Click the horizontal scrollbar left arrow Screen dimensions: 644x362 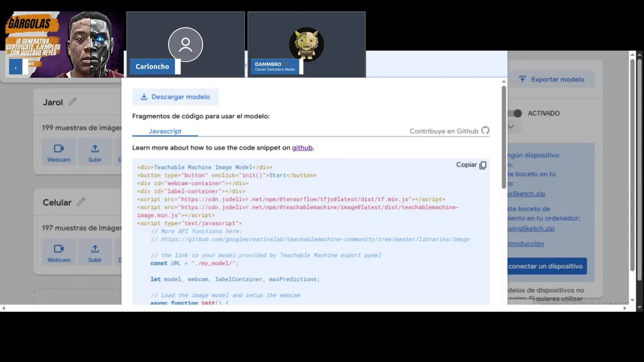pos(4,308)
